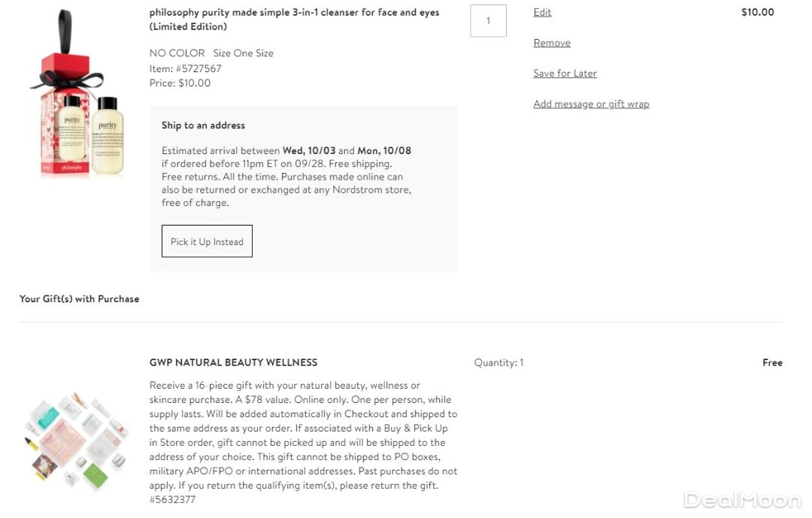
Task: Open the philosophy purity cleanser product title
Action: coord(294,20)
